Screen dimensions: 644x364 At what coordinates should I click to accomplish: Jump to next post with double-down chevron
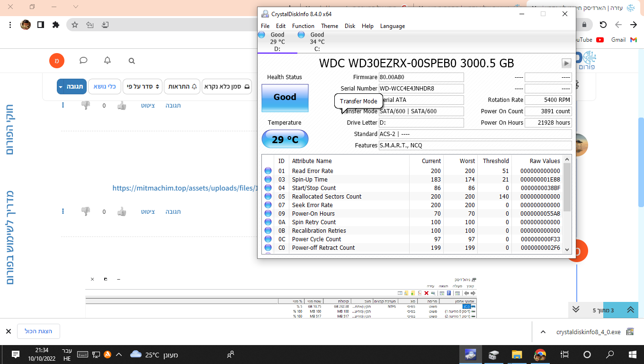click(x=576, y=310)
